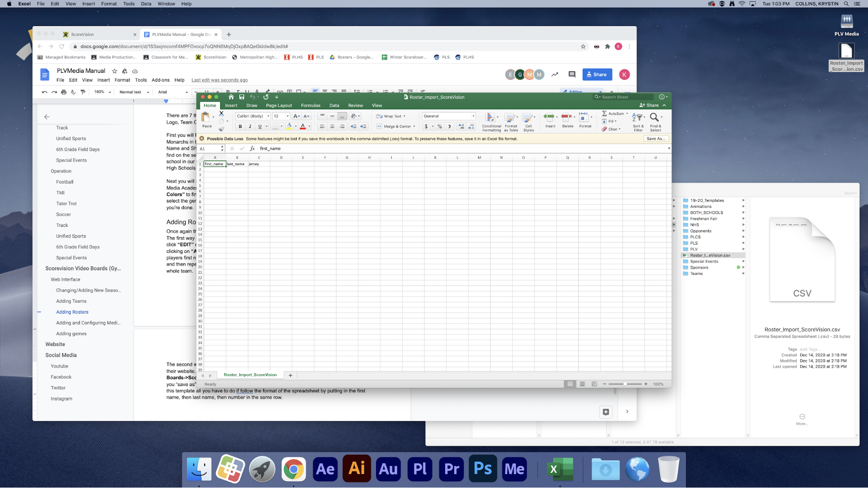The image size is (868, 488).
Task: Switch to Page Layout view in status bar
Action: pos(582,384)
